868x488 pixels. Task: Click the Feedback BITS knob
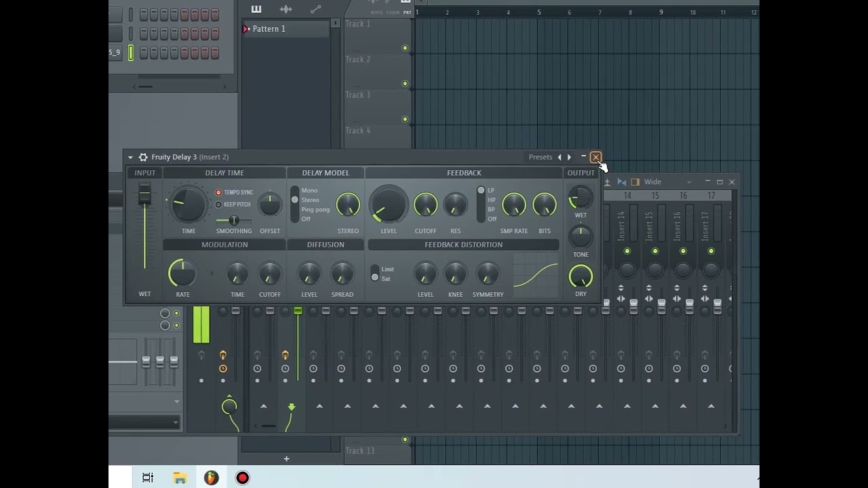pos(545,205)
